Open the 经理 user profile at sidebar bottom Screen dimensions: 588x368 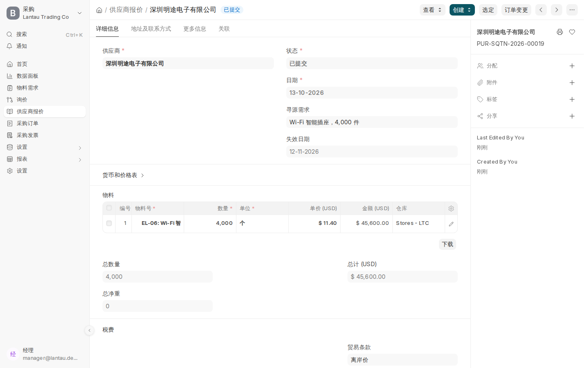point(45,354)
